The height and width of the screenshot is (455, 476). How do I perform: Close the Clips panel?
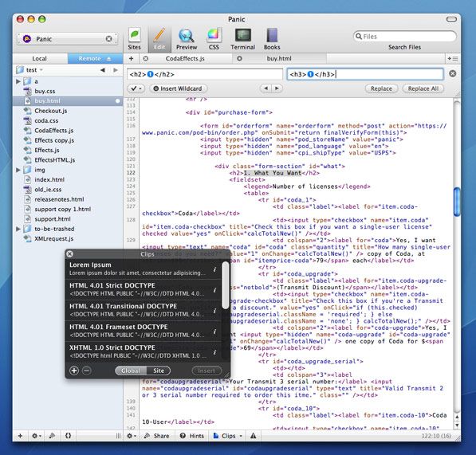coord(69,254)
